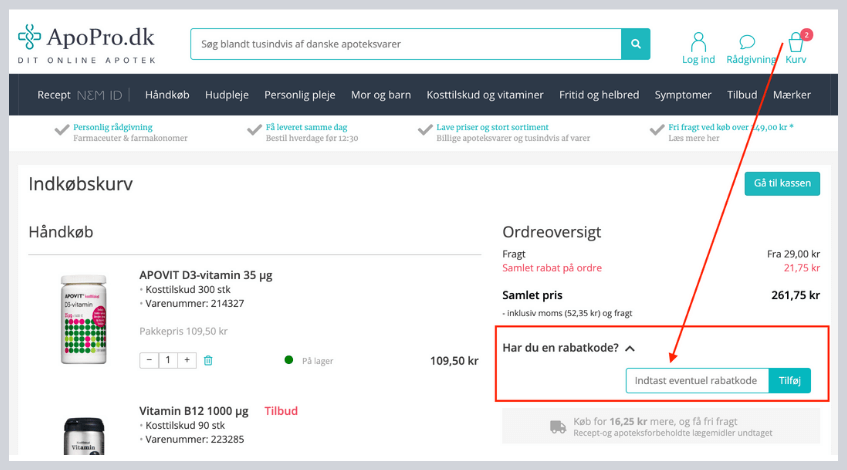The width and height of the screenshot is (847, 470).
Task: Open the Håndkøb menu
Action: click(167, 95)
